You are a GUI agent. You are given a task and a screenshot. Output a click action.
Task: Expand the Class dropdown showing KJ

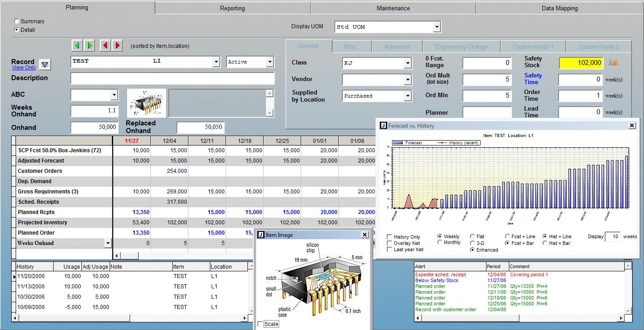(x=407, y=64)
